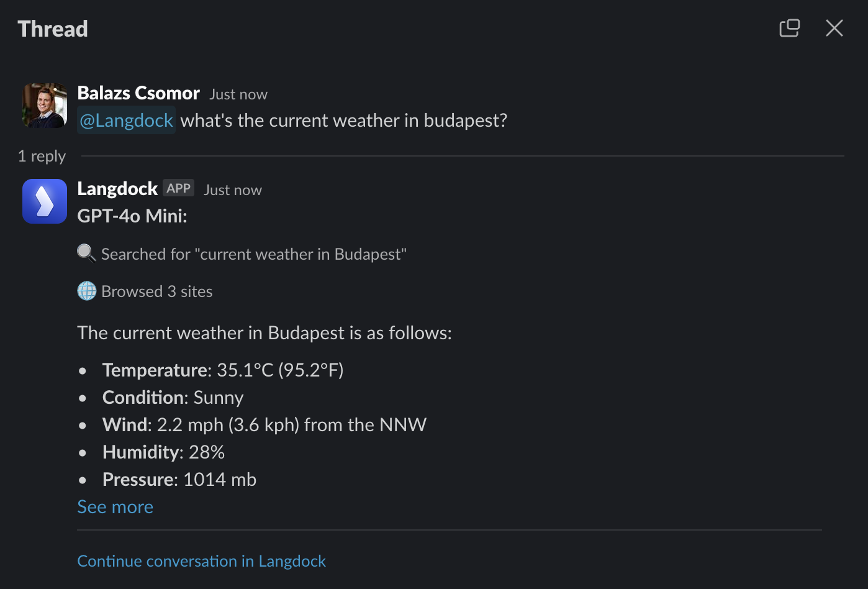
Task: Expand message with See more
Action: point(115,507)
